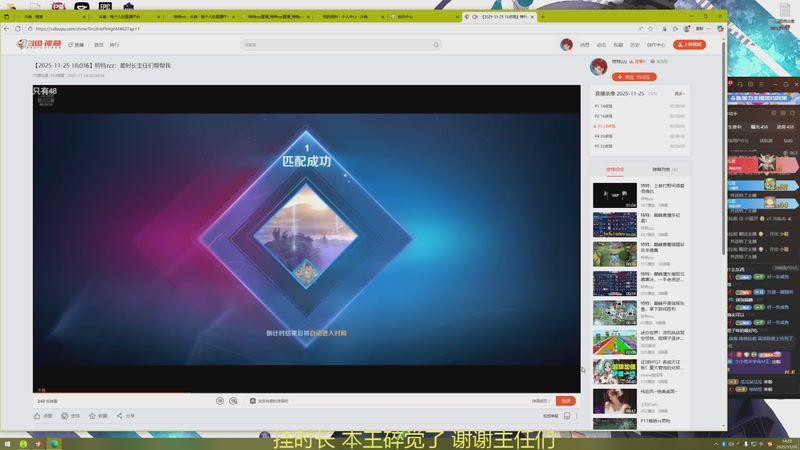The width and height of the screenshot is (800, 450).
Task: Open the Edge copilot icon at the toolbar's right
Action: click(720, 29)
